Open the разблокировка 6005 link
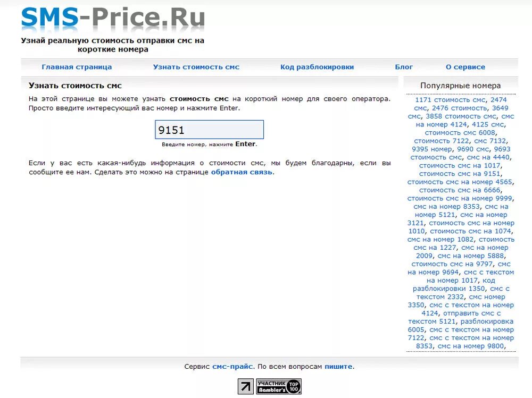The height and width of the screenshot is (398, 532). (460, 325)
